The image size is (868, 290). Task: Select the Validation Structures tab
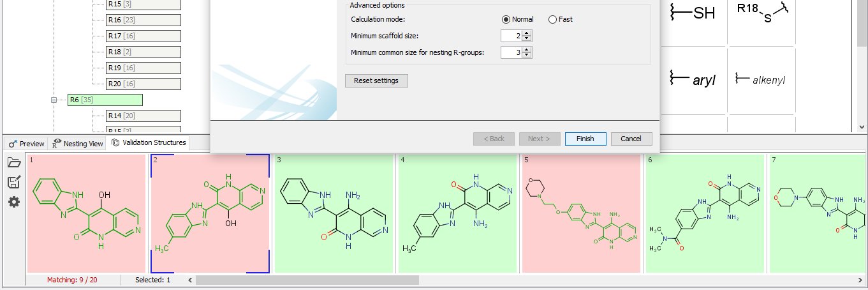click(x=149, y=142)
